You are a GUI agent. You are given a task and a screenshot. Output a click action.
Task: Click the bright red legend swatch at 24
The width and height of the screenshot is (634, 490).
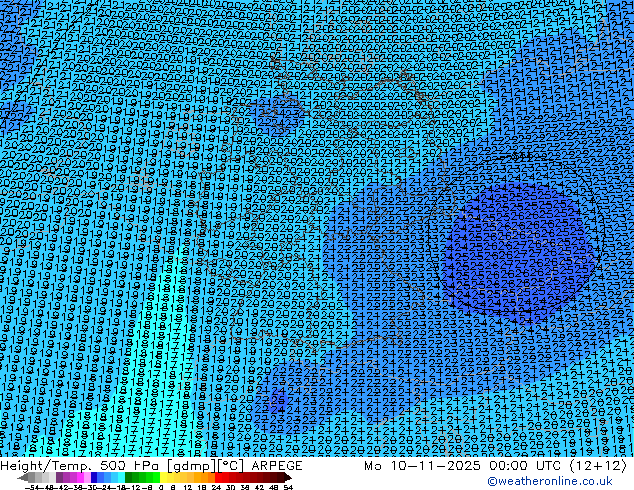[x=218, y=477]
